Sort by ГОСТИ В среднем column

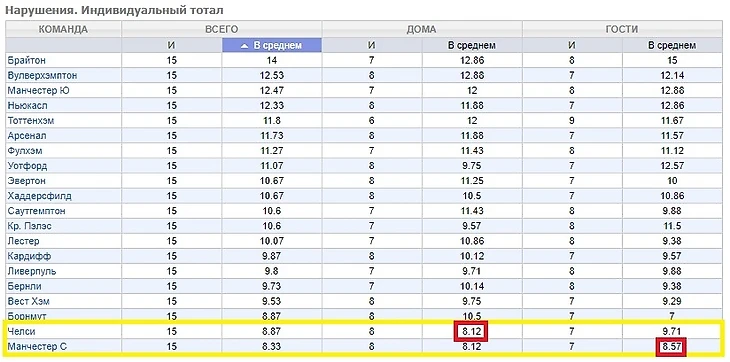[672, 46]
